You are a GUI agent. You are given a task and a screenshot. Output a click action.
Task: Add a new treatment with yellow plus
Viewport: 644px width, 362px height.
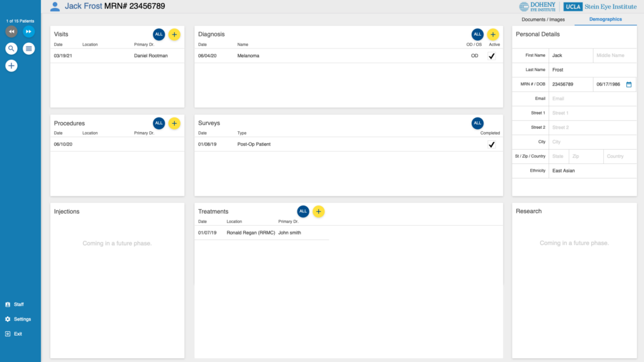(x=319, y=212)
